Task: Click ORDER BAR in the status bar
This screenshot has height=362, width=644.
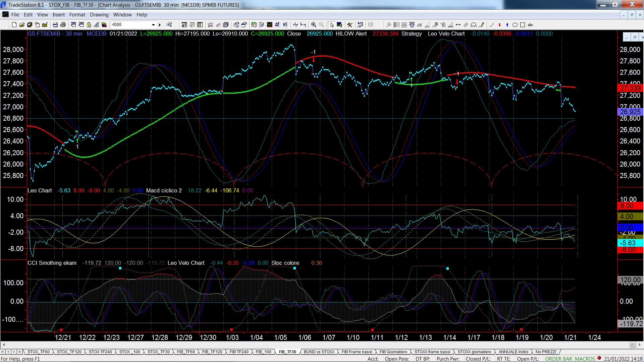Action: click(559, 359)
